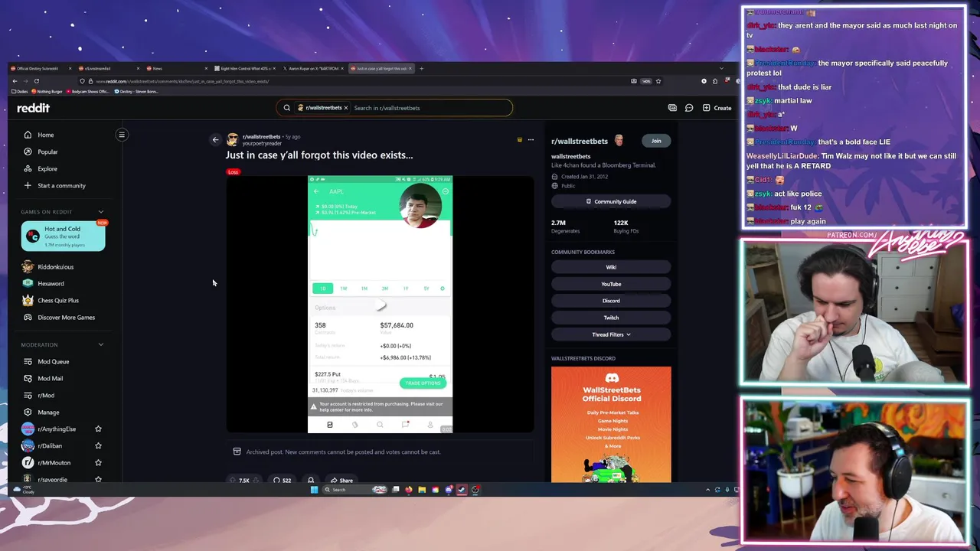Collapse the left navigation sidebar
This screenshot has height=551, width=980.
(122, 135)
